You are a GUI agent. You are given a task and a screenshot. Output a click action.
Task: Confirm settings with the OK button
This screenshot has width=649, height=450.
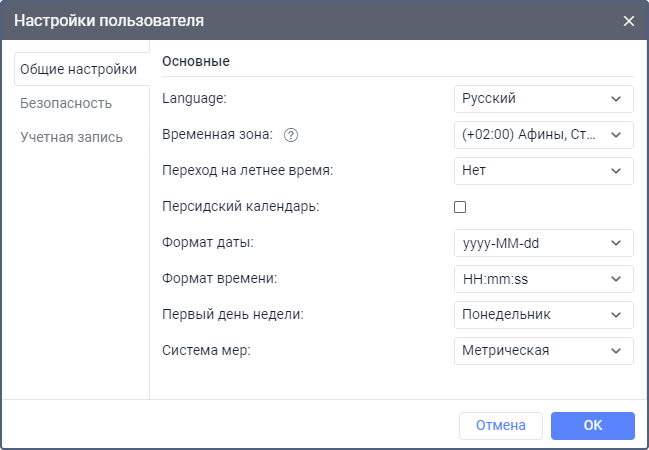point(592,426)
